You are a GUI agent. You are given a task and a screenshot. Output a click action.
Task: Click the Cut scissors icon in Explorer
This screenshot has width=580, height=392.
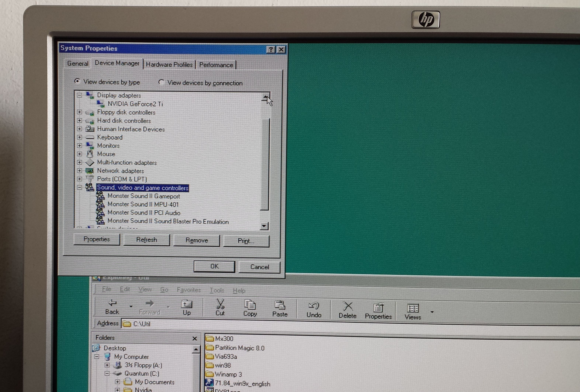tap(220, 304)
